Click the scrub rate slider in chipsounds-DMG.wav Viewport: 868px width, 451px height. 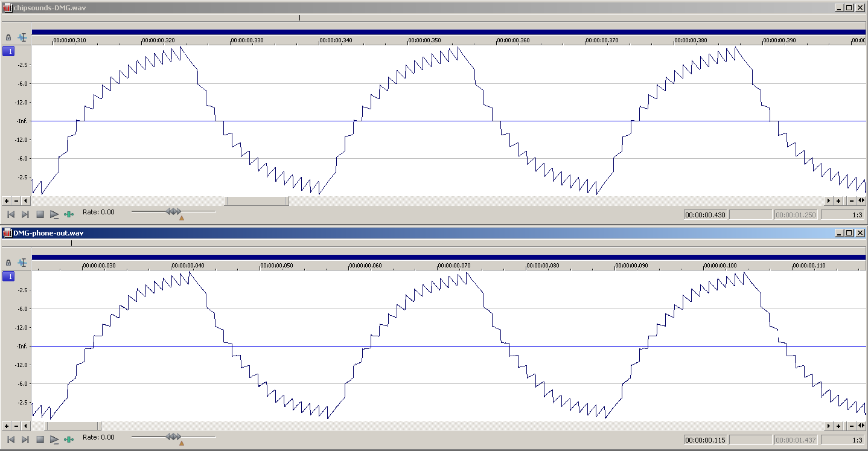pos(173,211)
